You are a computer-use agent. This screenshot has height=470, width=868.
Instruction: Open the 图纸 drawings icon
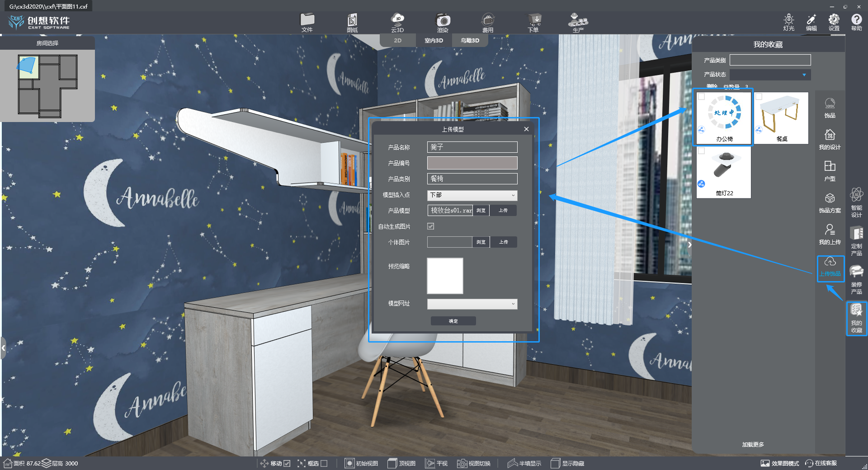(352, 22)
